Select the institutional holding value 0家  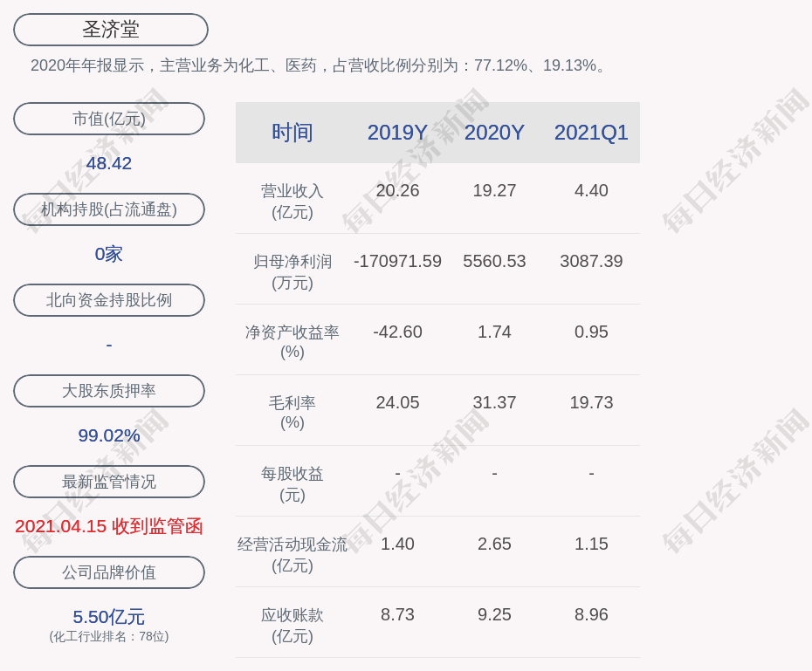tap(109, 254)
